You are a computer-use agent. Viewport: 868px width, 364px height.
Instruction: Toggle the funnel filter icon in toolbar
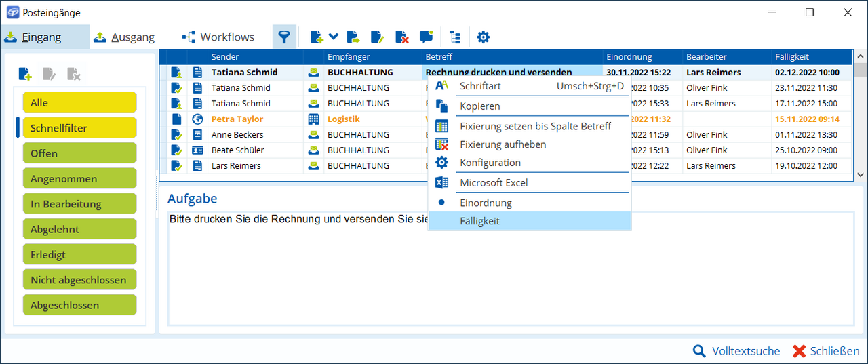(284, 37)
